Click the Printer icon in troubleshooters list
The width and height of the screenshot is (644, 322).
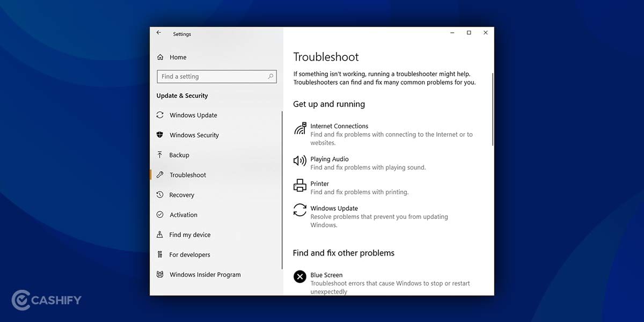click(299, 185)
